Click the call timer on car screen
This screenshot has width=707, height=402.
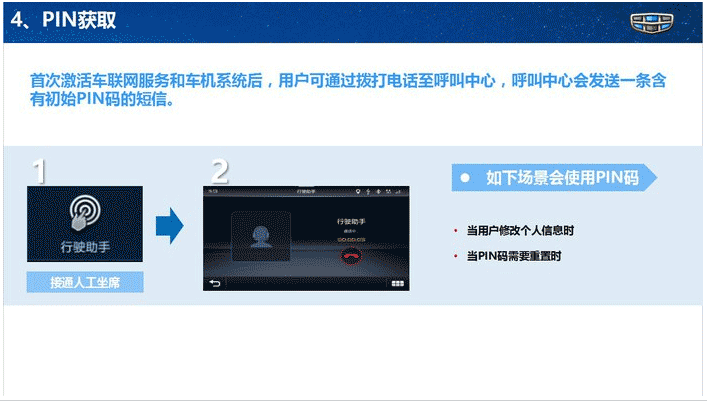351,240
